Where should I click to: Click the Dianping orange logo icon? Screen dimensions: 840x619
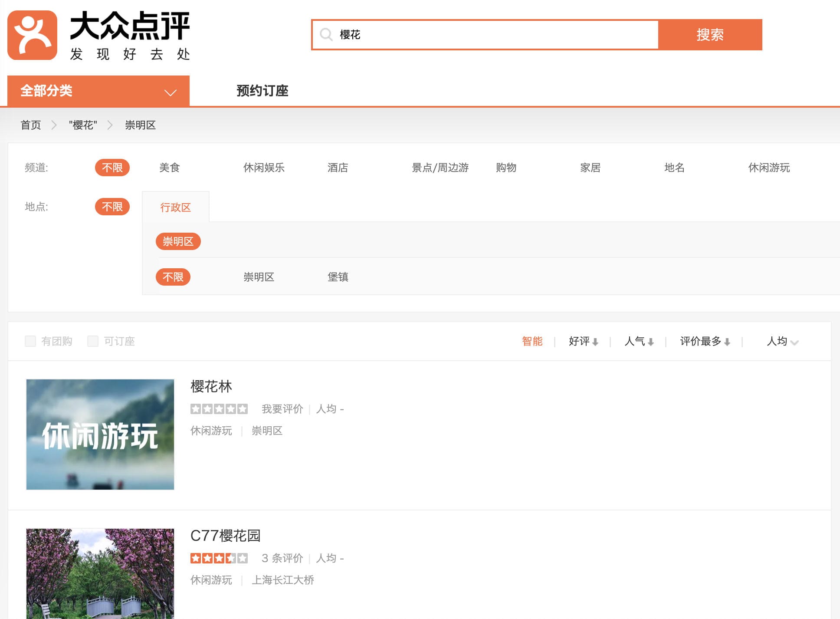(x=33, y=35)
